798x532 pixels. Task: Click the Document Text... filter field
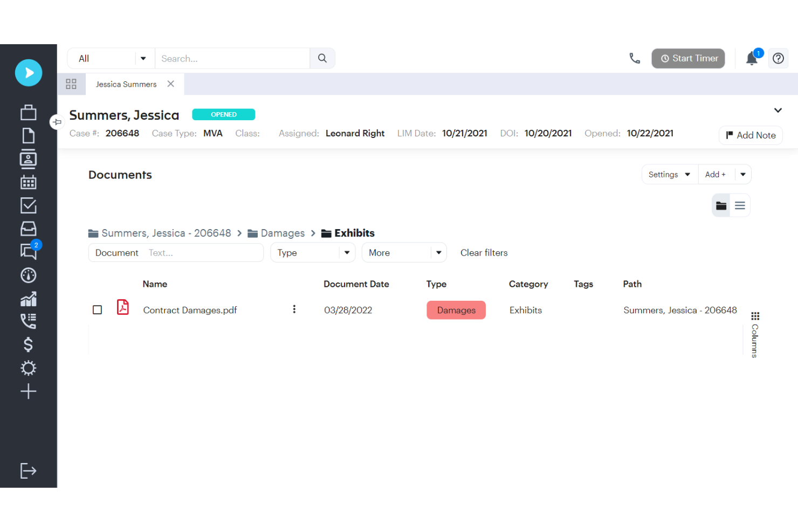176,253
